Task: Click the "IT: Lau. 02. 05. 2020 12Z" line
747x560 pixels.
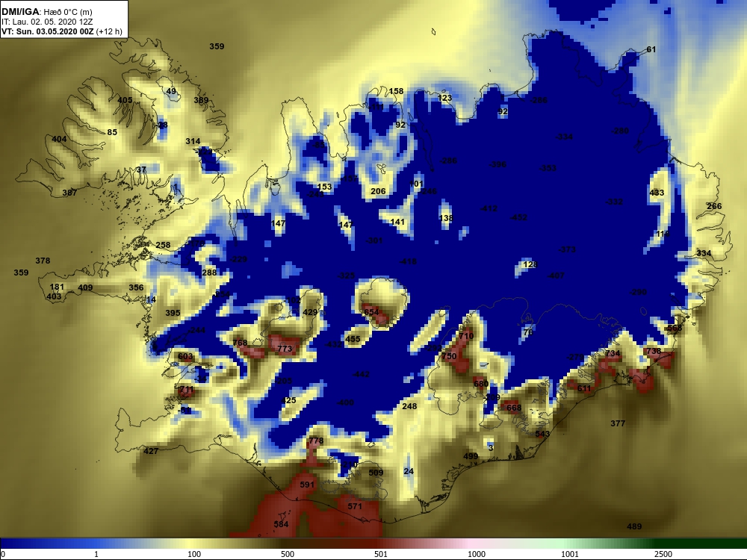Action: point(46,22)
